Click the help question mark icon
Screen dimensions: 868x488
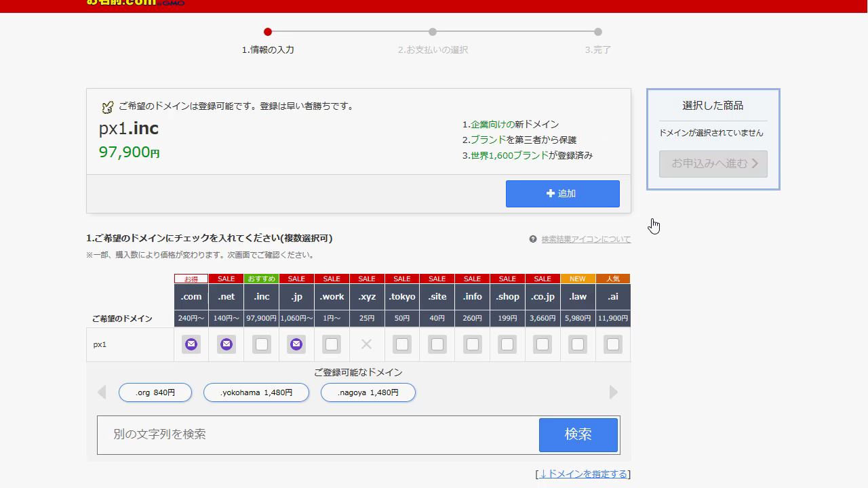tap(533, 239)
